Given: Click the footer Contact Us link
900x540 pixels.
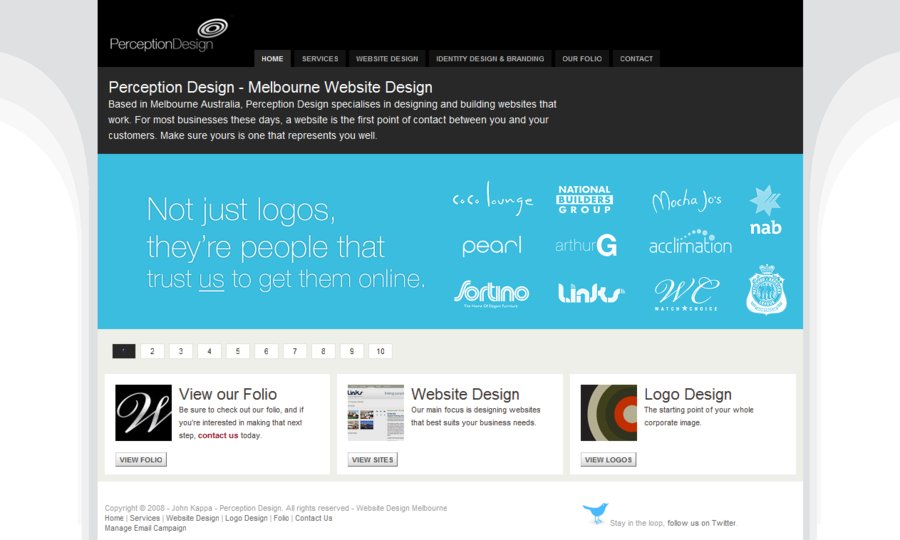Looking at the screenshot, I should (x=313, y=518).
